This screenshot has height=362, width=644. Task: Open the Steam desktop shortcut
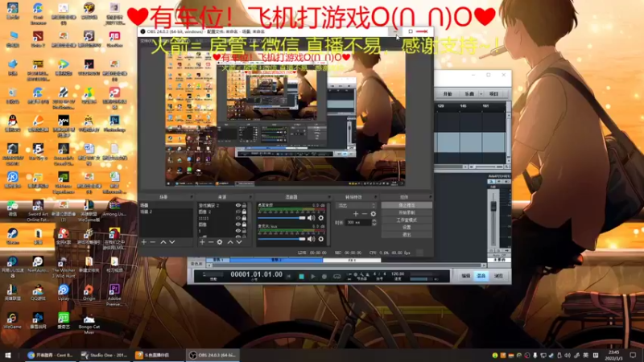(x=12, y=237)
